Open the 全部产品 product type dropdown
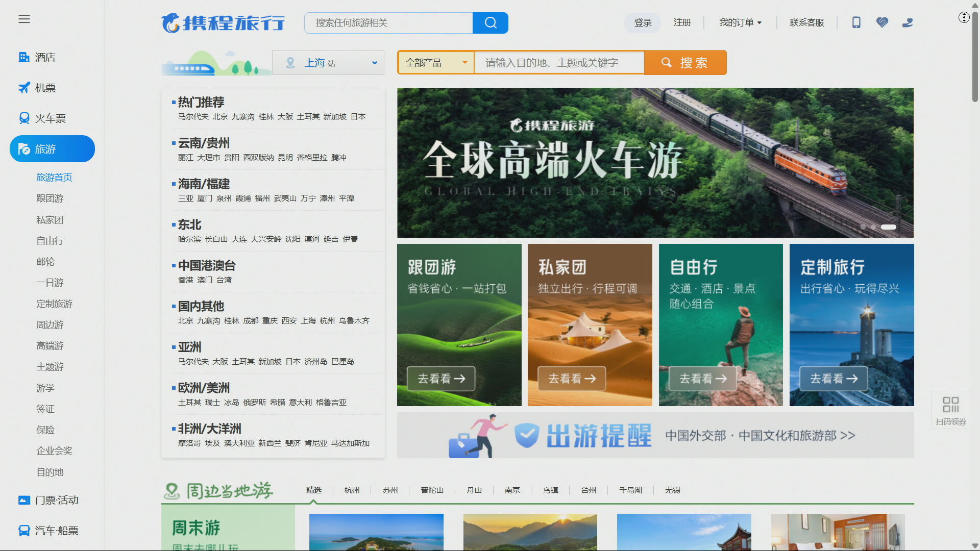The height and width of the screenshot is (551, 980). pyautogui.click(x=436, y=63)
